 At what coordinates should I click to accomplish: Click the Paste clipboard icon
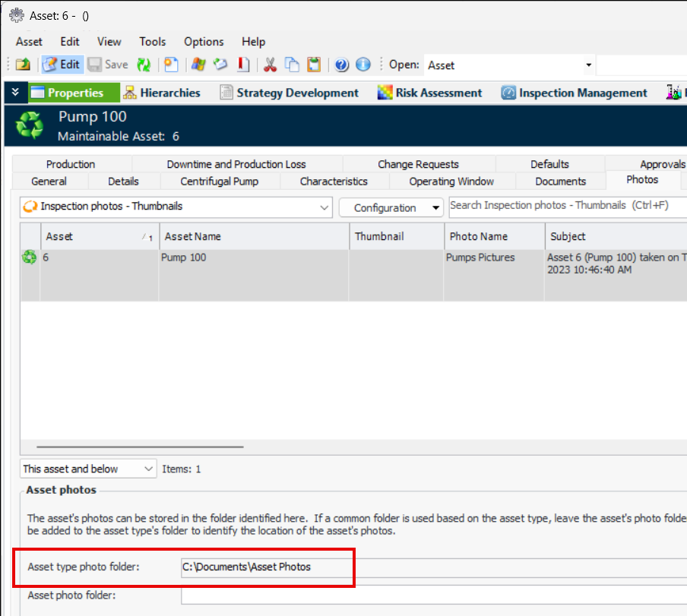(x=314, y=65)
